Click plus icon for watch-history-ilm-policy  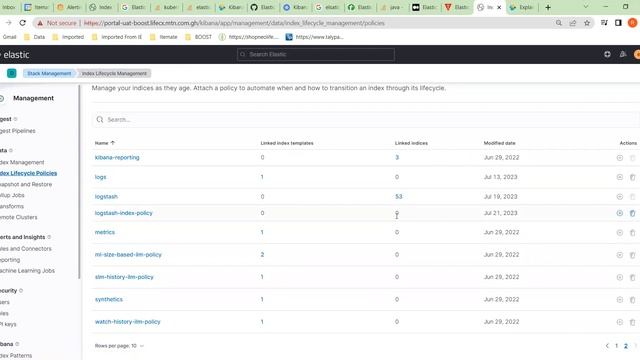pos(620,322)
